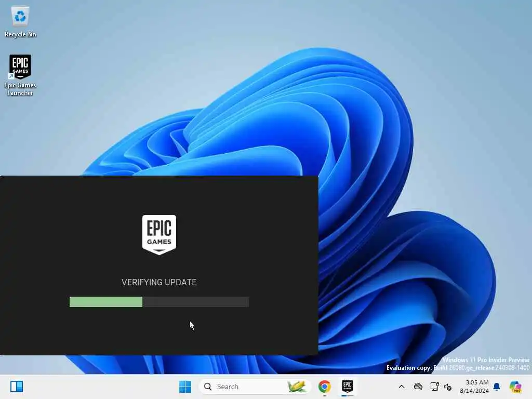Select the Epic Games taskbar icon
The image size is (532, 399).
point(348,387)
